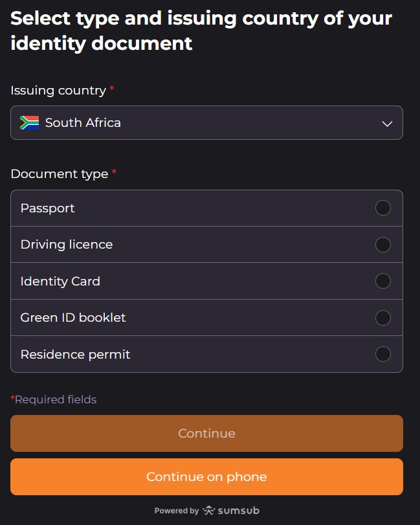Click the Identity Card row label

tap(60, 281)
